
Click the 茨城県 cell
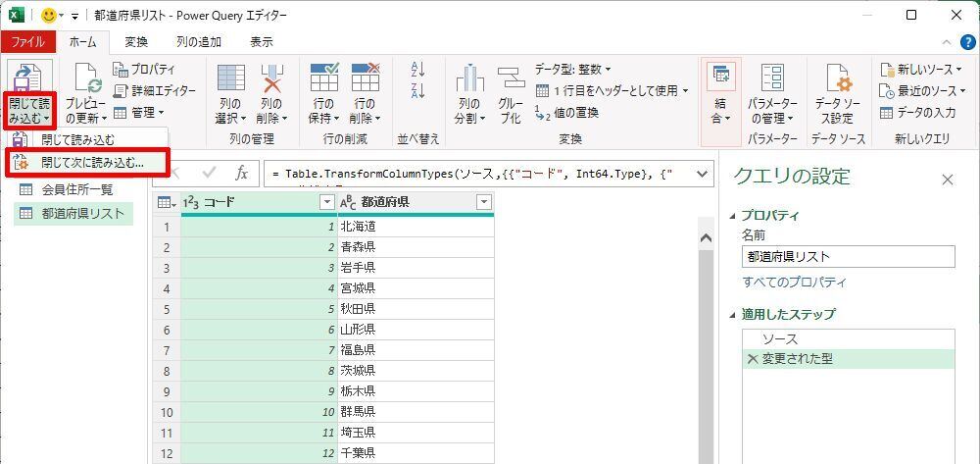[x=416, y=371]
